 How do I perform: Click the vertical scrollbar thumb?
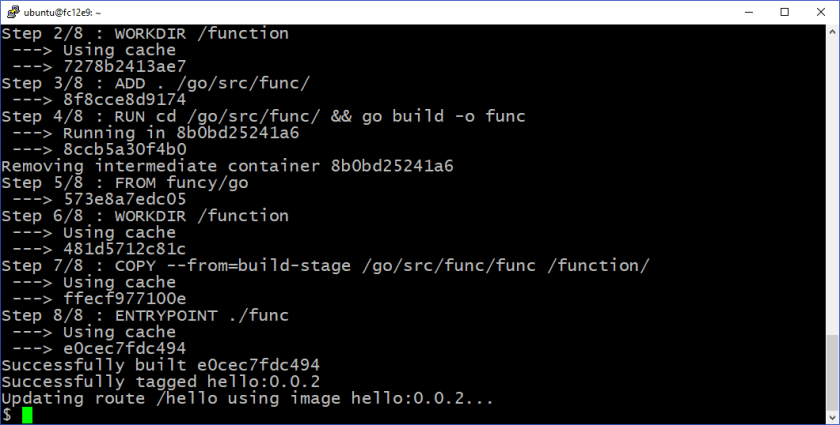pos(832,370)
